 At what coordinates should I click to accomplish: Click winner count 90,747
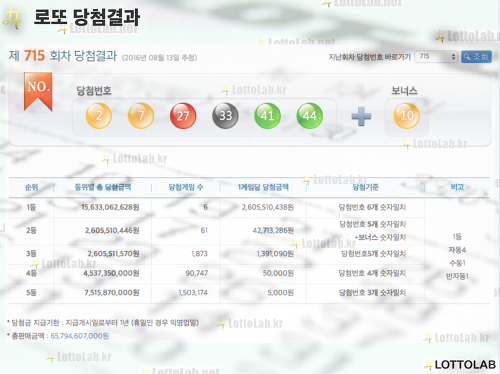[x=197, y=273]
